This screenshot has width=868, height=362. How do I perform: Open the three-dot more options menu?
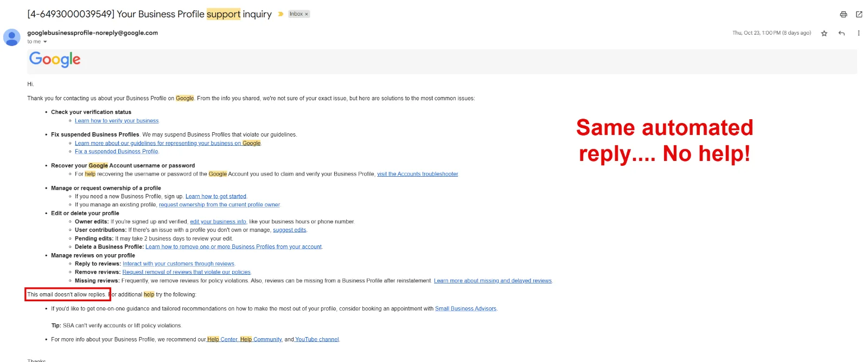click(858, 34)
